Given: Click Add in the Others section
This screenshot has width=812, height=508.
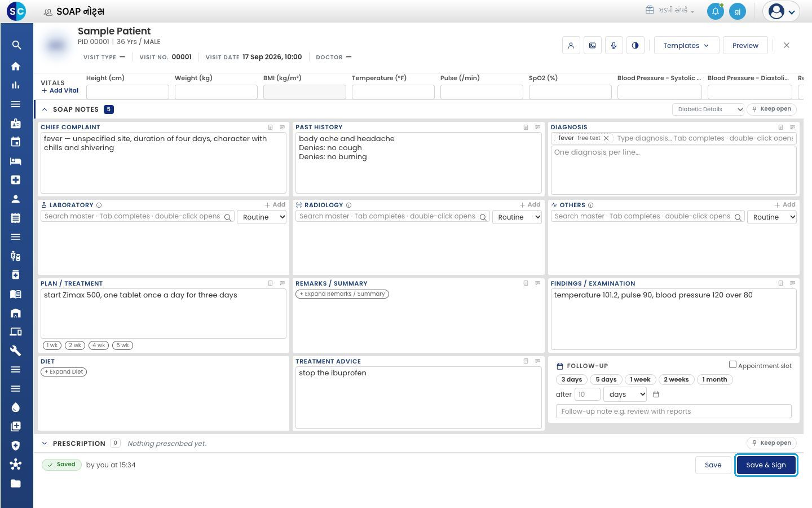Looking at the screenshot, I should (x=785, y=205).
